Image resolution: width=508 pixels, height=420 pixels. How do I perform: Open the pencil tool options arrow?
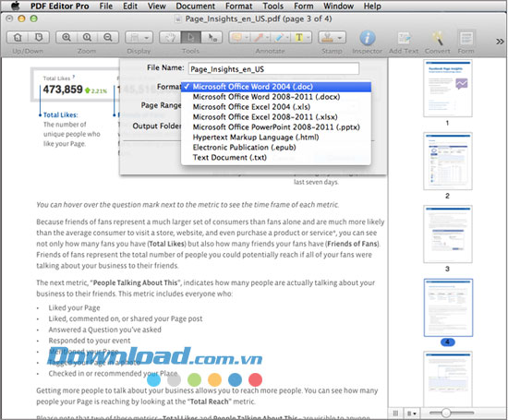pos(288,38)
